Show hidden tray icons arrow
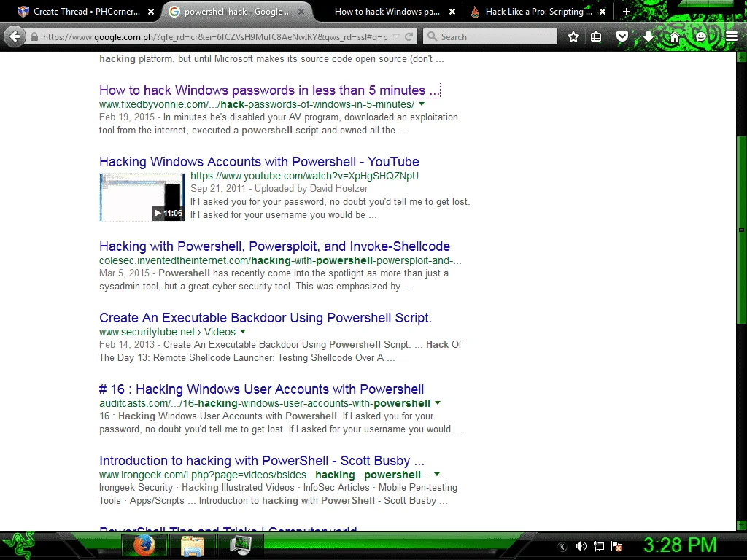 tap(562, 546)
